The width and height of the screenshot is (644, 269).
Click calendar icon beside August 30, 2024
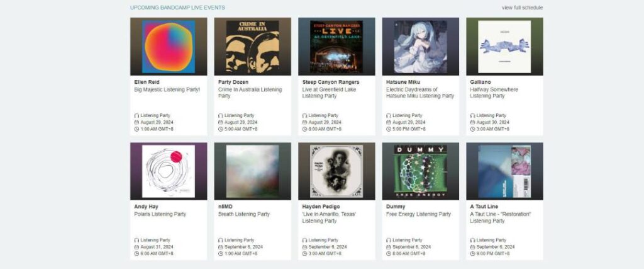click(473, 123)
